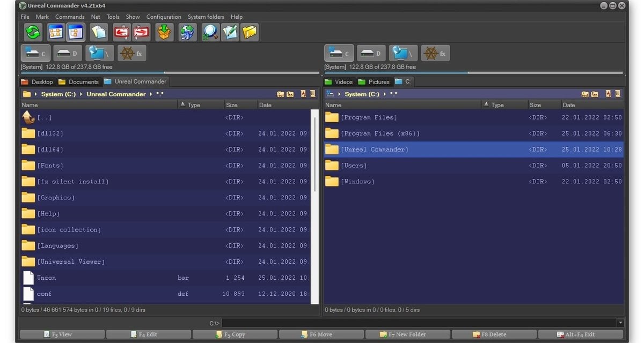The width and height of the screenshot is (644, 343).
Task: Open the System folders menu
Action: [206, 17]
